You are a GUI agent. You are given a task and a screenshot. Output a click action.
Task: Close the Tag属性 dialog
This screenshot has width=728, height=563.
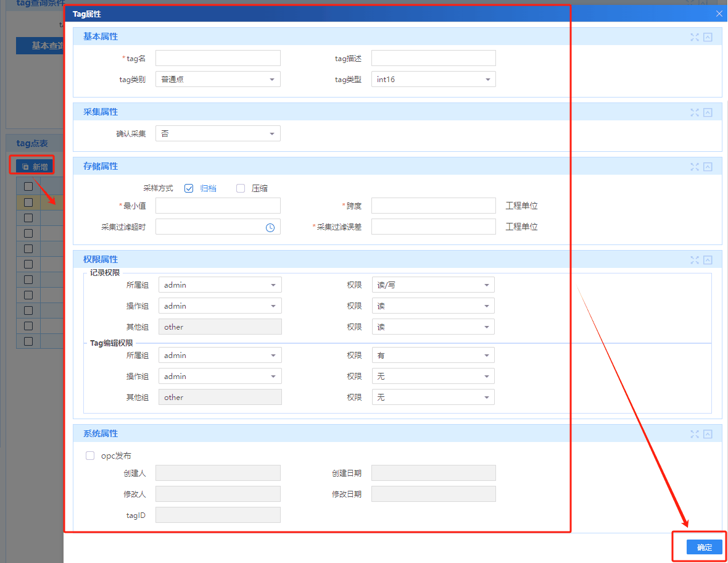(x=719, y=14)
